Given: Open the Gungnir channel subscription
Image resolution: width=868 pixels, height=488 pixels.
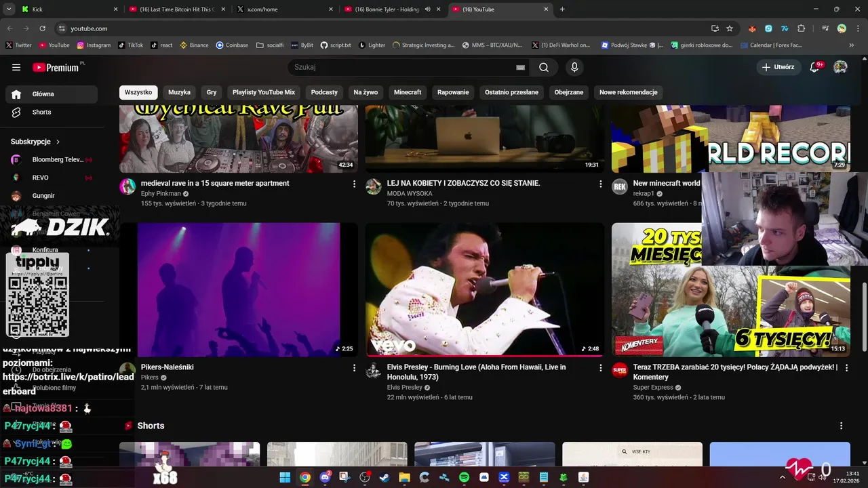Looking at the screenshot, I should click(x=52, y=196).
